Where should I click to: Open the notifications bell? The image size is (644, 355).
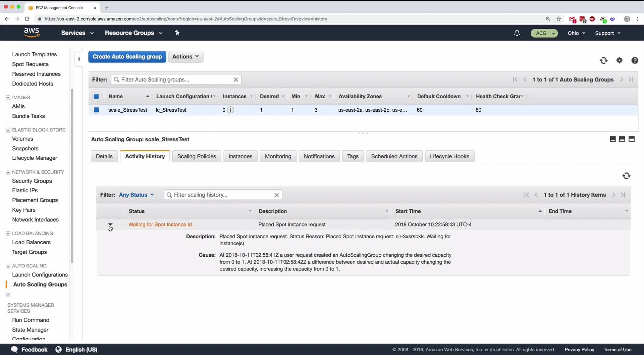517,33
